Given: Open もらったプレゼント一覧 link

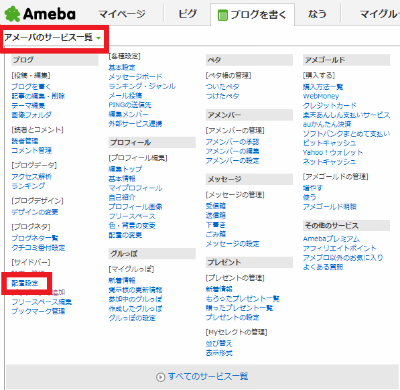Looking at the screenshot, I should pyautogui.click(x=242, y=298).
